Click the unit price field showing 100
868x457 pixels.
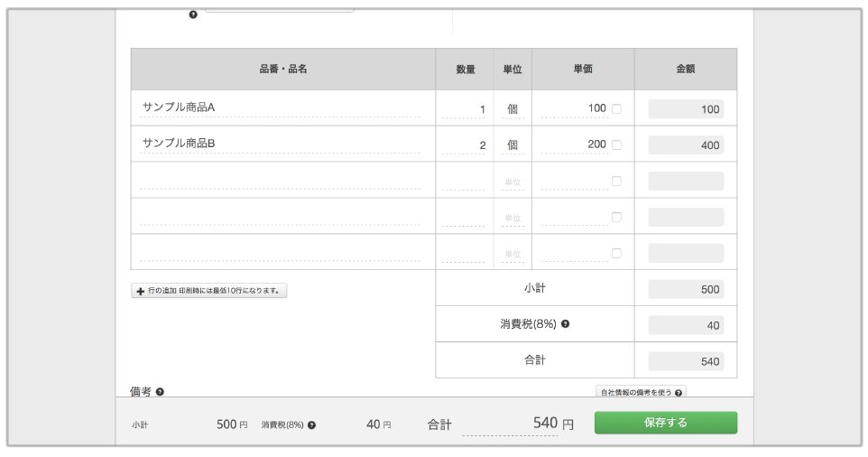coord(574,108)
